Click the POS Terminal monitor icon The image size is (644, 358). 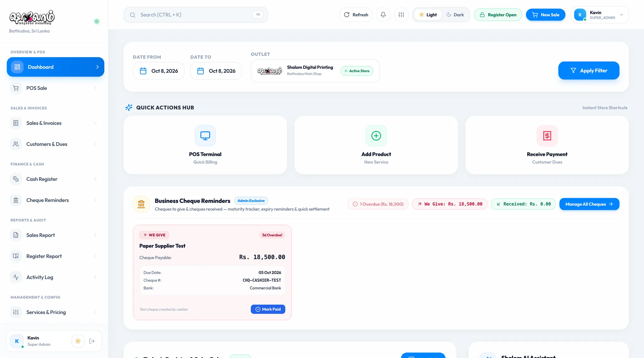205,136
